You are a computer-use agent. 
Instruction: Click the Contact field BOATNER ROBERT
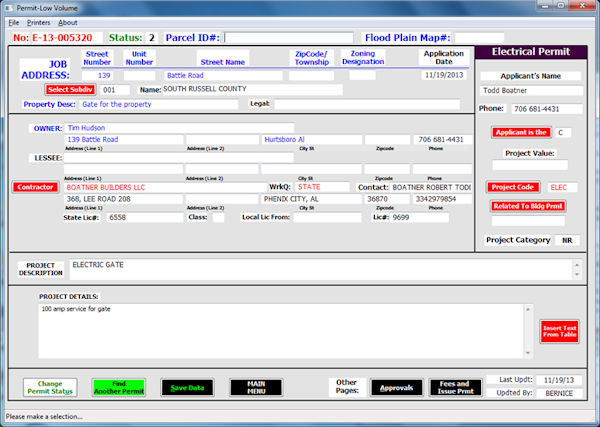coord(430,187)
